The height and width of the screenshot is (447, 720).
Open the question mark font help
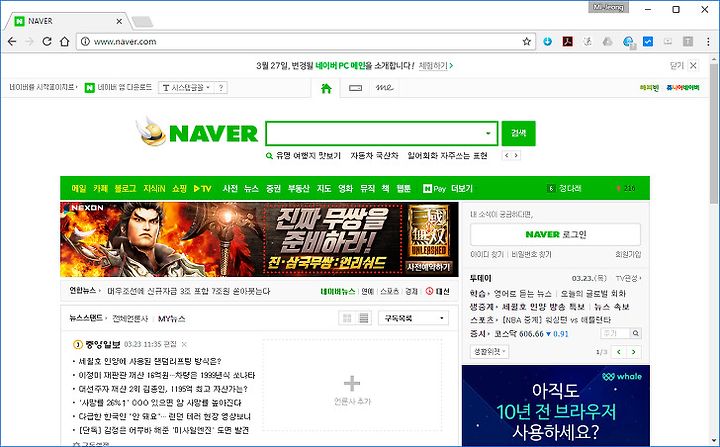pos(221,88)
